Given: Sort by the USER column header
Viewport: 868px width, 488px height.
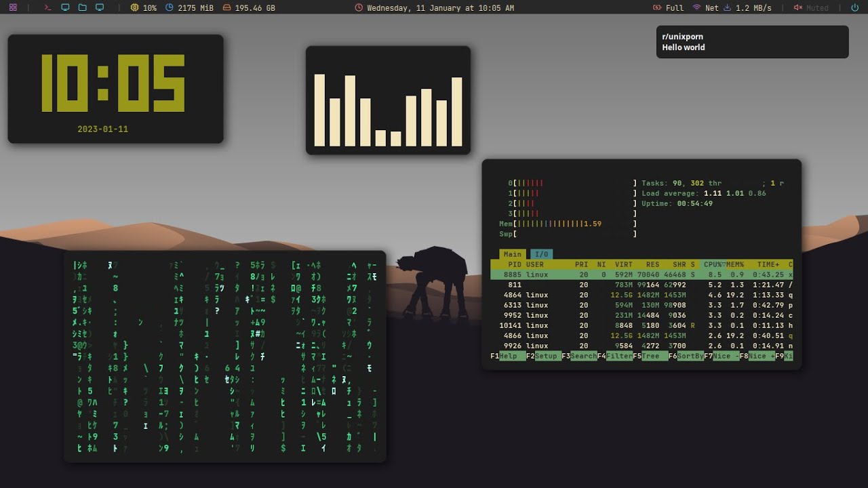Looking at the screenshot, I should pos(535,264).
